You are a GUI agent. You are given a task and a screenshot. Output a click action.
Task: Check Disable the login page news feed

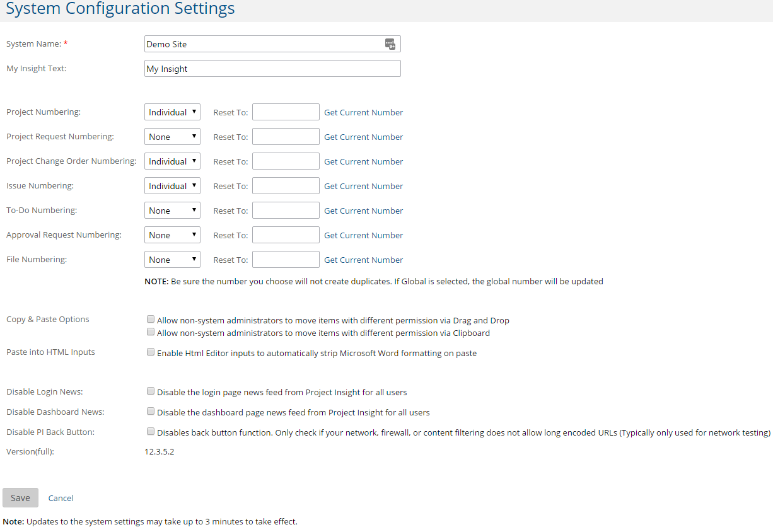click(x=151, y=391)
